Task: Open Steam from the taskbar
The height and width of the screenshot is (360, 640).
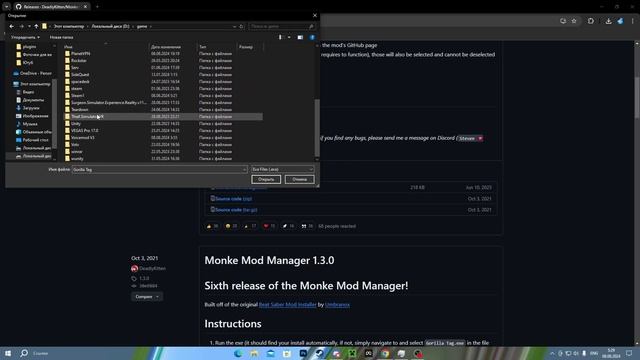Action: [x=319, y=353]
